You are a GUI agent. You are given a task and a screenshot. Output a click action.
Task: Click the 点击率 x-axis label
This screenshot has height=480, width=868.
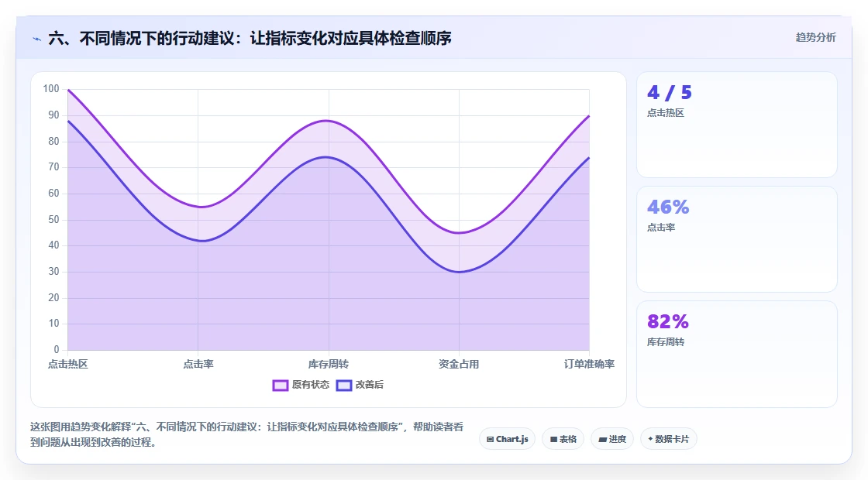198,364
